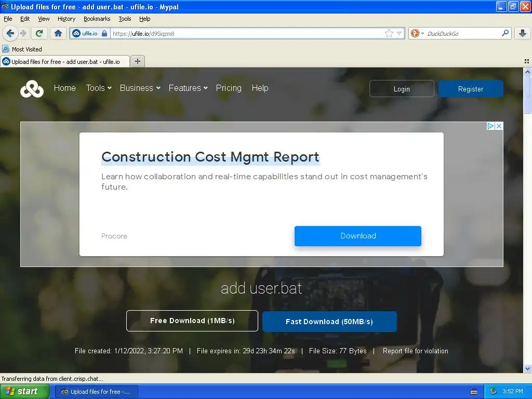Click the 'File Size: 77 Bytes' text

(338, 351)
